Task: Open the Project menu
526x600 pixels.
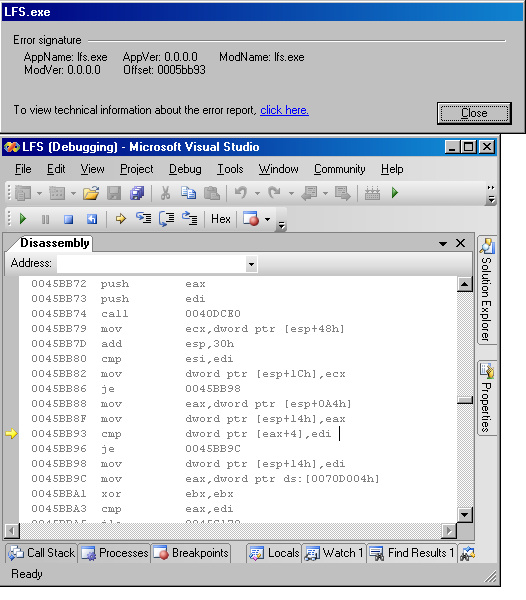Action: tap(137, 169)
